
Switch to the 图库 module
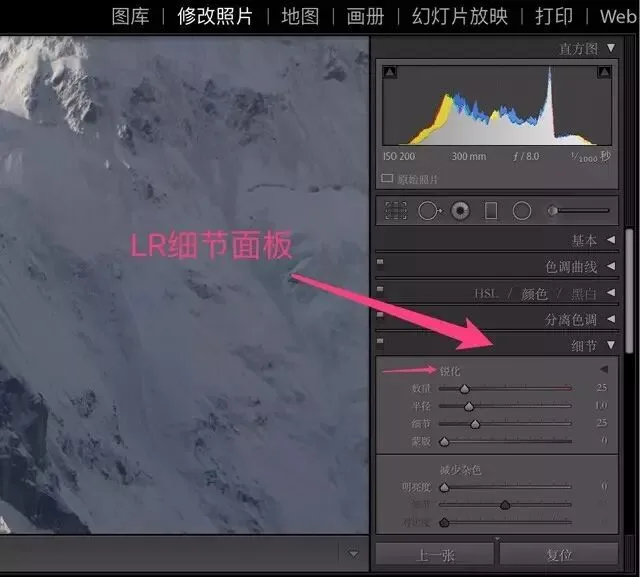pyautogui.click(x=130, y=17)
